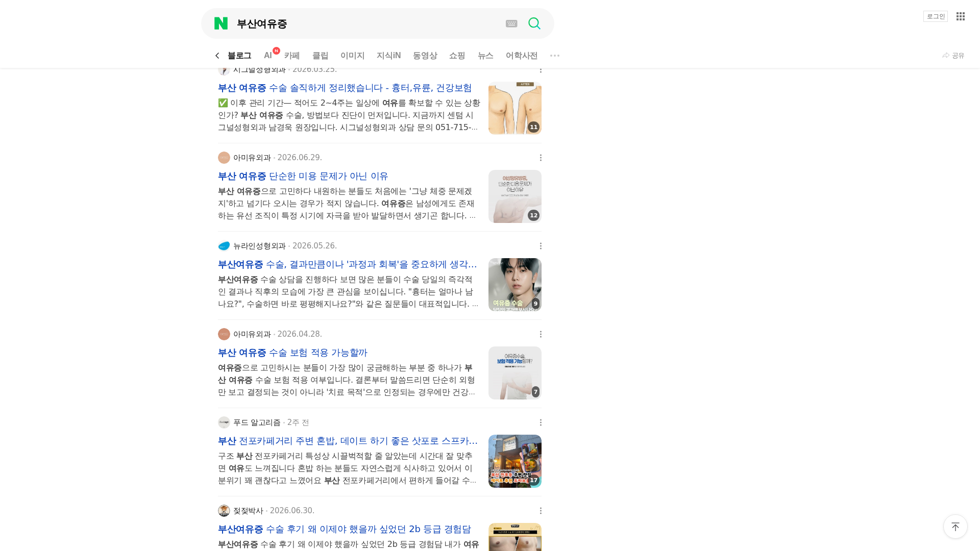Viewport: 980px width, 551px height.
Task: Open the 여유증 수술 portrait thumbnail
Action: [x=515, y=285]
